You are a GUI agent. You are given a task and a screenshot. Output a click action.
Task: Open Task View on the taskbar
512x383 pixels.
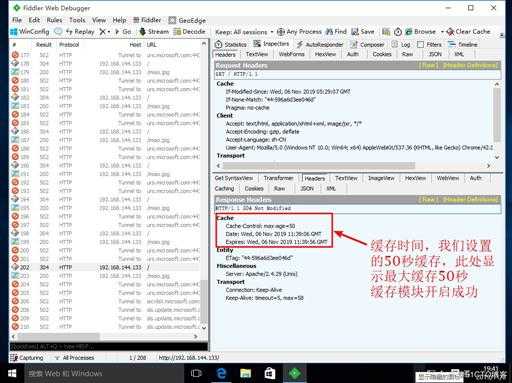pyautogui.click(x=196, y=373)
